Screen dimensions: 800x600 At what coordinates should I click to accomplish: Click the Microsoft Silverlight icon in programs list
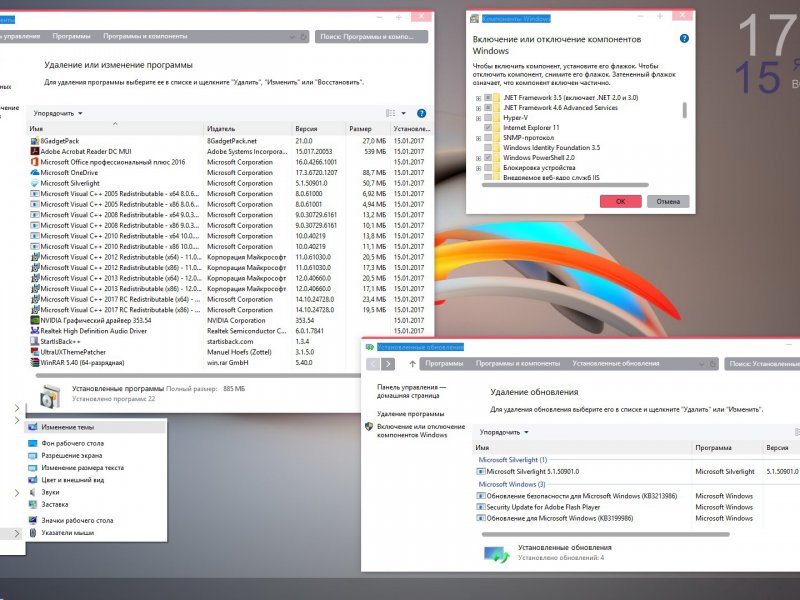[35, 183]
